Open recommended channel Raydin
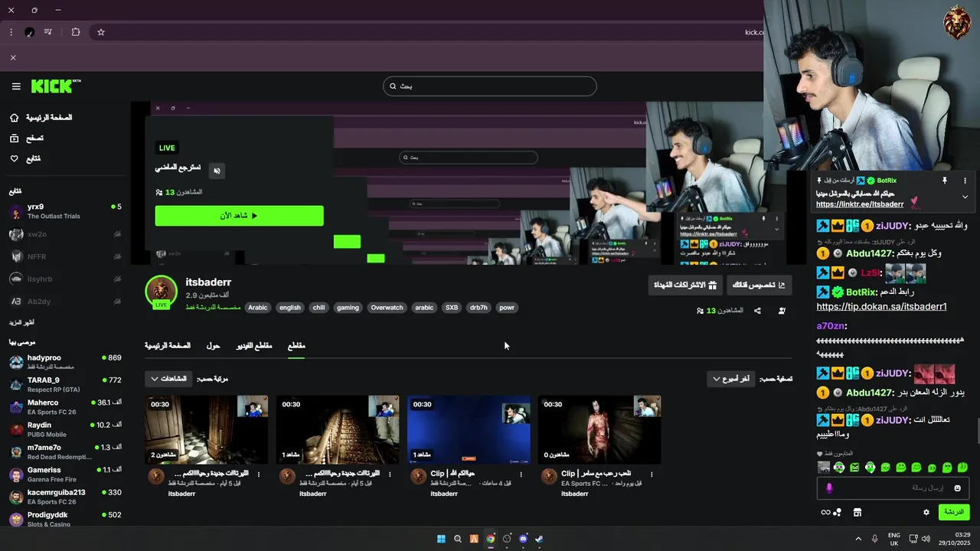 point(65,429)
